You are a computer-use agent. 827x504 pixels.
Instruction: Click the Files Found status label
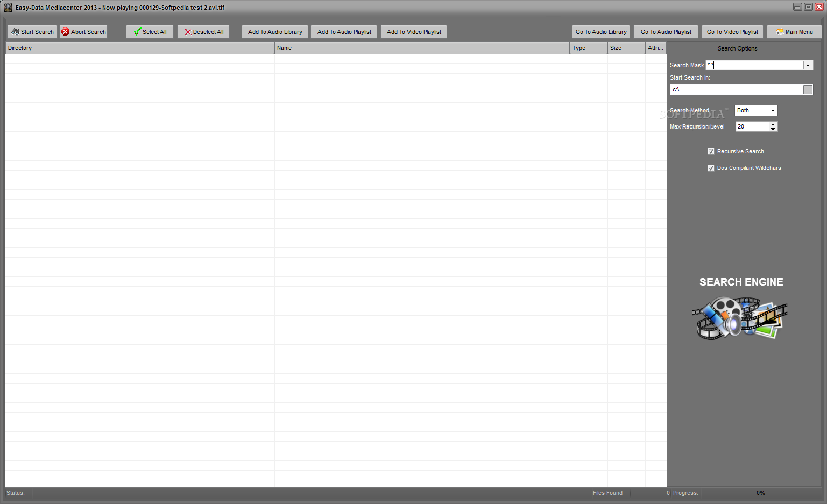[607, 493]
